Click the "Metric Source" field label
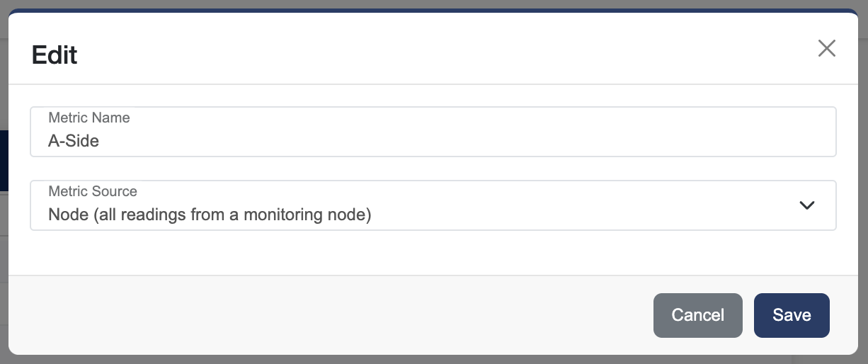 (93, 191)
